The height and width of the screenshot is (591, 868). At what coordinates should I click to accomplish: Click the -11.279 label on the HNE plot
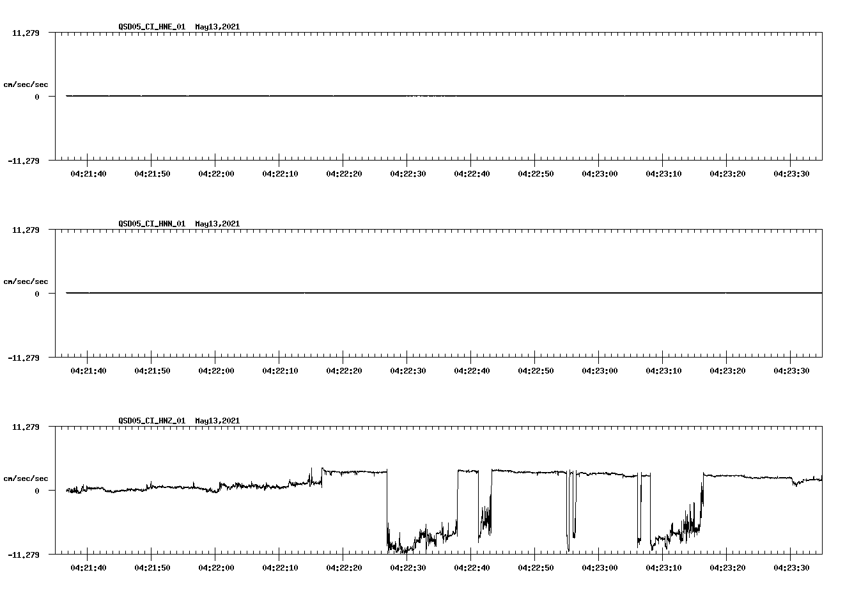[24, 162]
